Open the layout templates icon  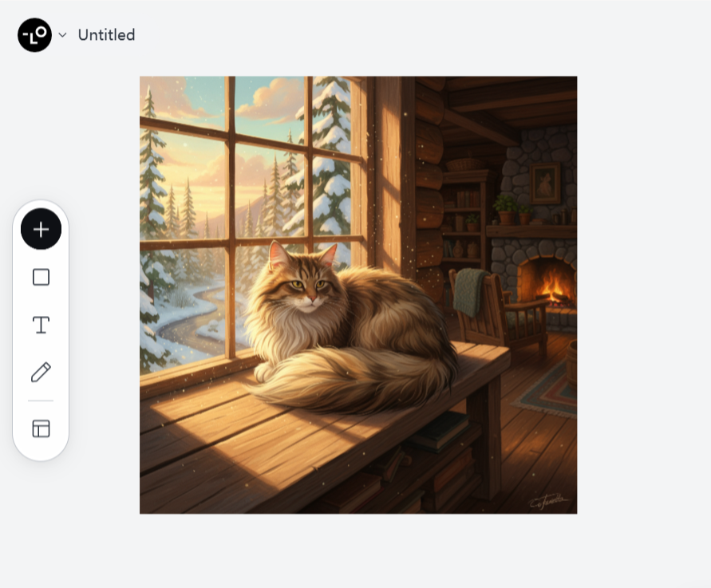pyautogui.click(x=41, y=428)
